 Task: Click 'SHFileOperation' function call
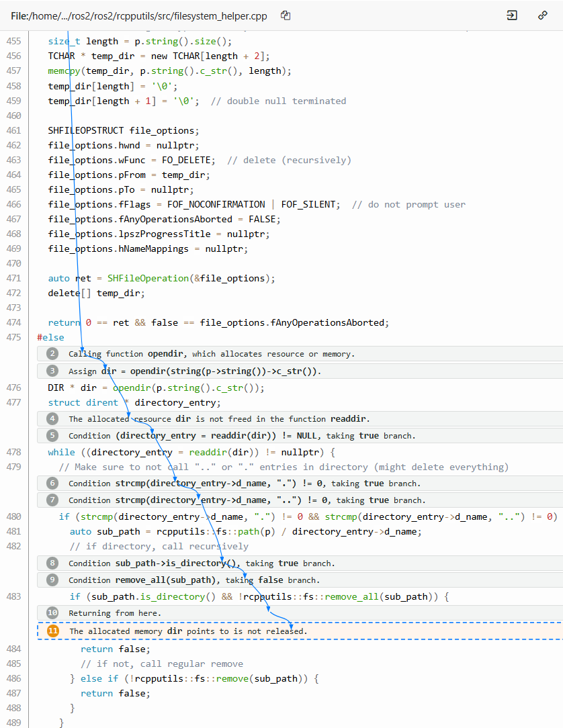point(148,278)
